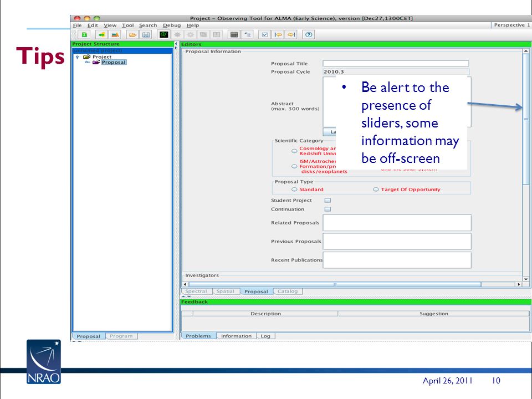Click the Recent Publications text box
Viewport: 532px width, 399px height.
tap(397, 260)
